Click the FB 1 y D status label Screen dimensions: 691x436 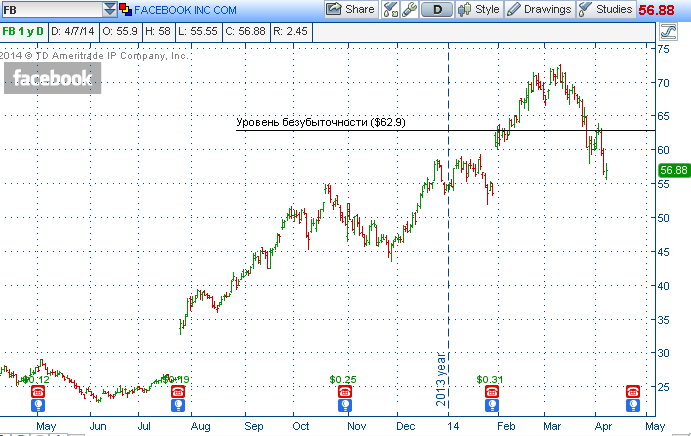click(23, 31)
